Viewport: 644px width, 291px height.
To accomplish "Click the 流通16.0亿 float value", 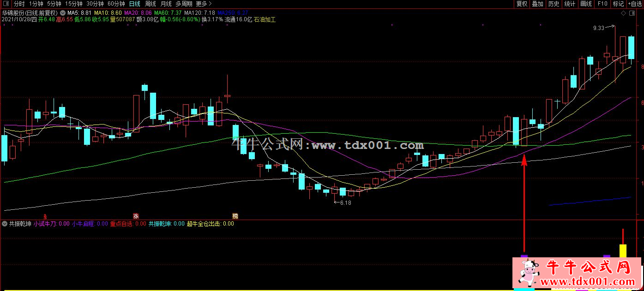I will 238,20.
